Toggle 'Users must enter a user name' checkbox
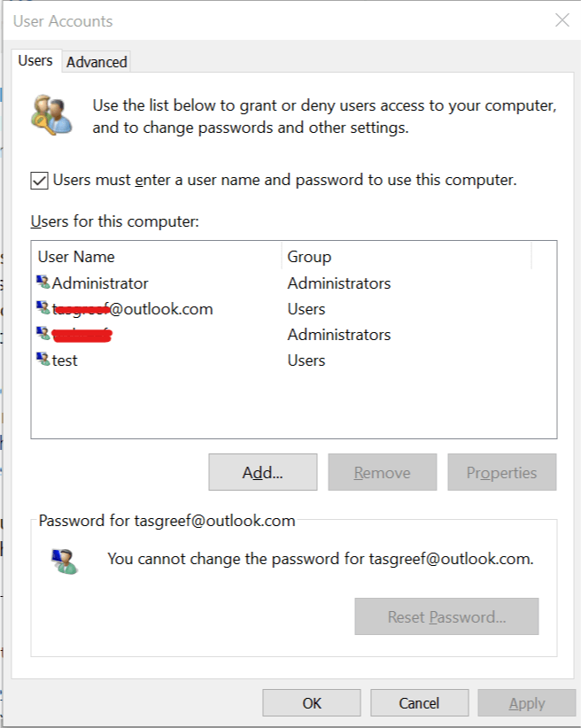581x728 pixels. tap(40, 181)
